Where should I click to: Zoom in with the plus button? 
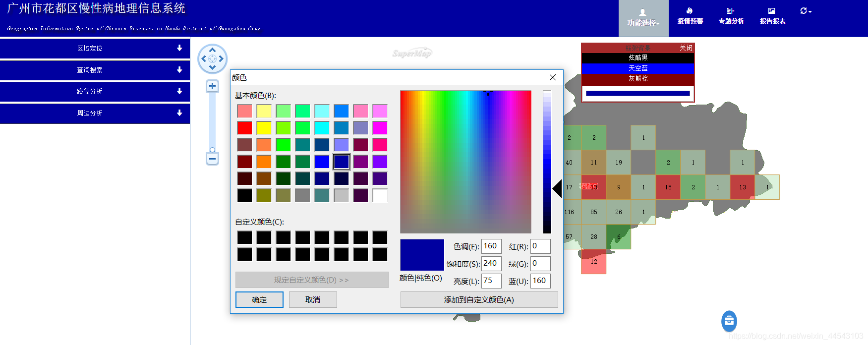212,86
